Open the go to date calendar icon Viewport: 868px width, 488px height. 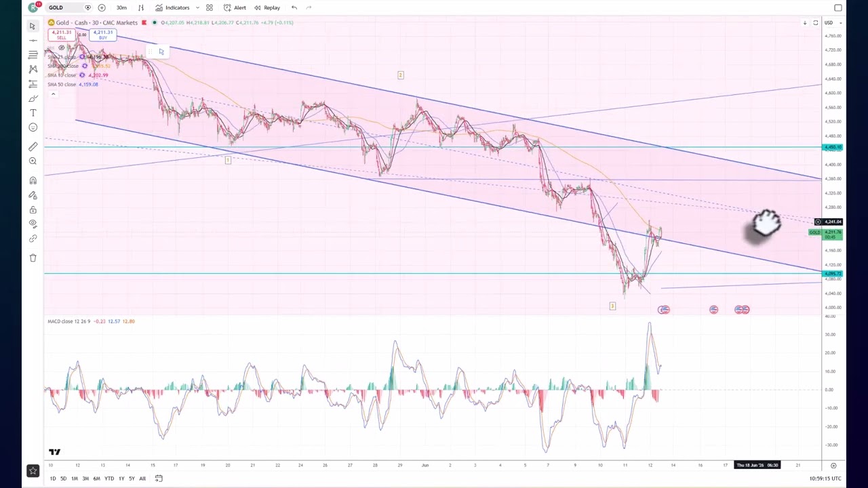[159, 479]
